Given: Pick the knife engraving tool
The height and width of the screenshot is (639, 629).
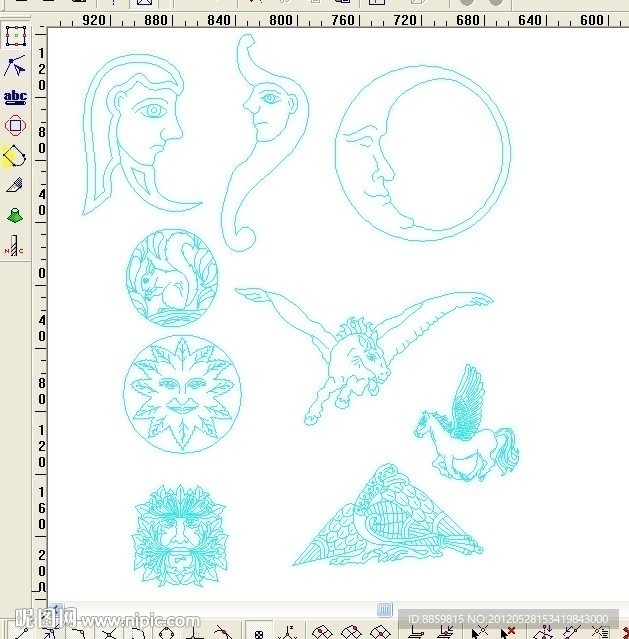Looking at the screenshot, I should pos(15,185).
